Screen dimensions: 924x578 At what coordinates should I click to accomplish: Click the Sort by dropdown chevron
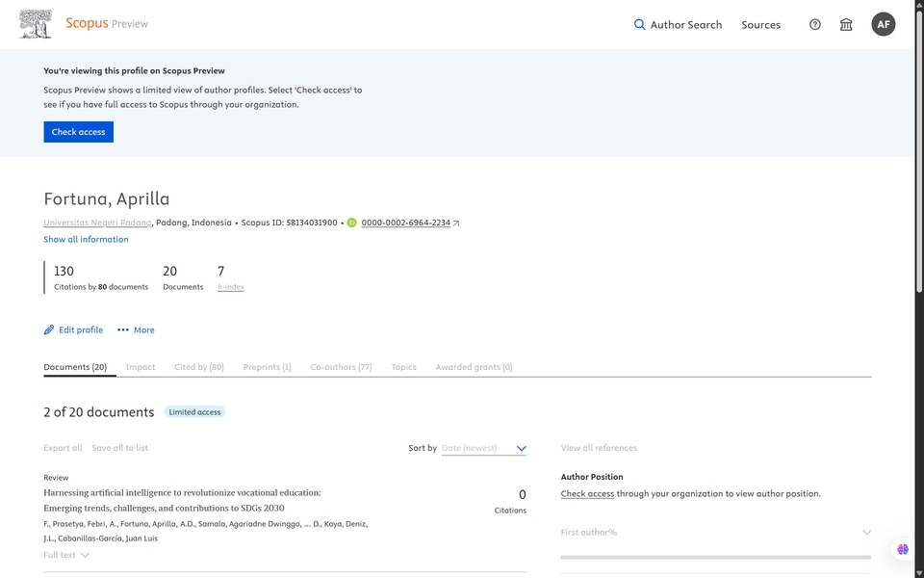(521, 448)
